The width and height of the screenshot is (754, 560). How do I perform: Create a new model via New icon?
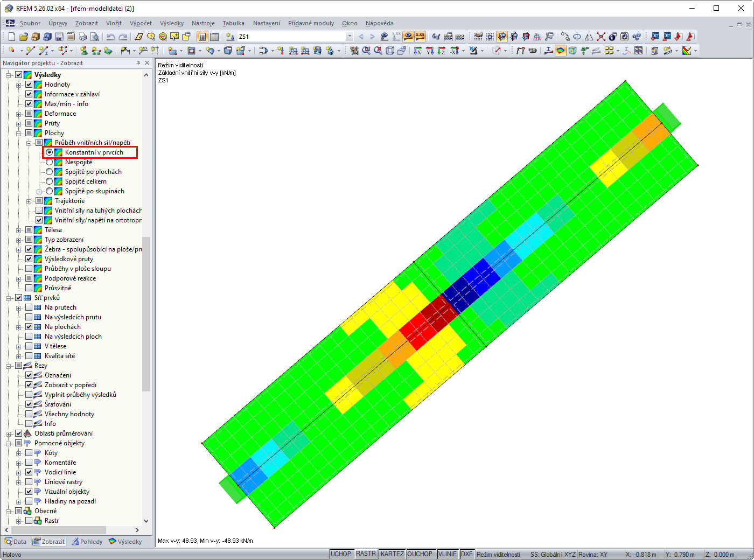coord(12,37)
